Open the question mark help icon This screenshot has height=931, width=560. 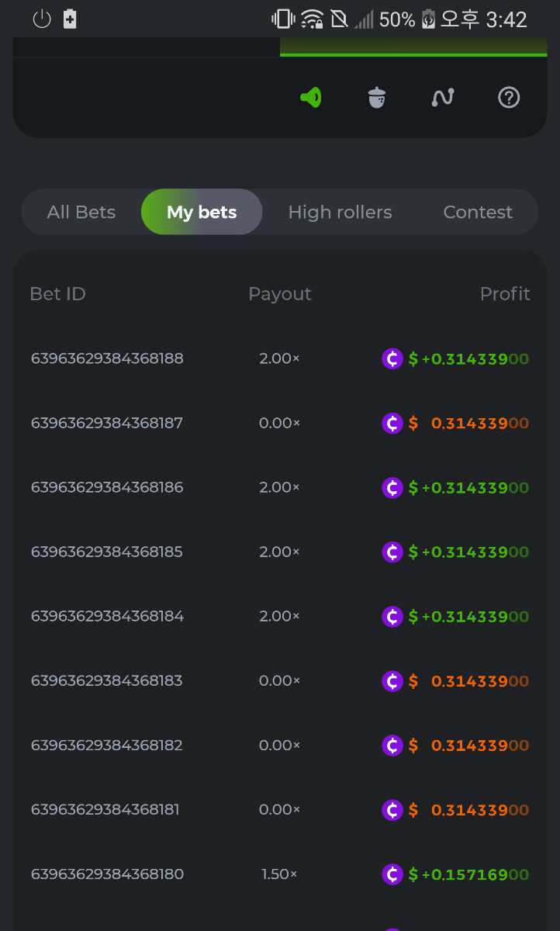pyautogui.click(x=509, y=98)
